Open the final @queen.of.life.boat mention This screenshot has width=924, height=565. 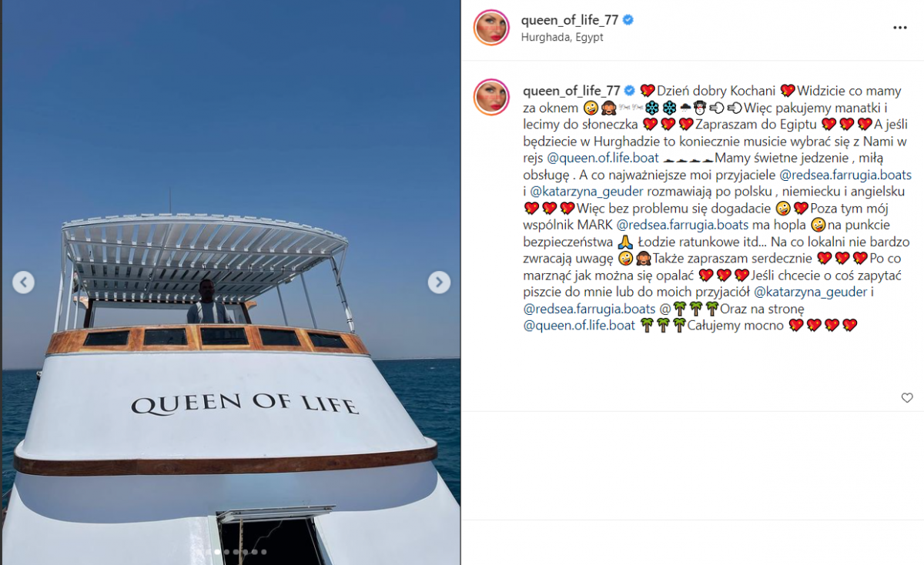tap(580, 326)
